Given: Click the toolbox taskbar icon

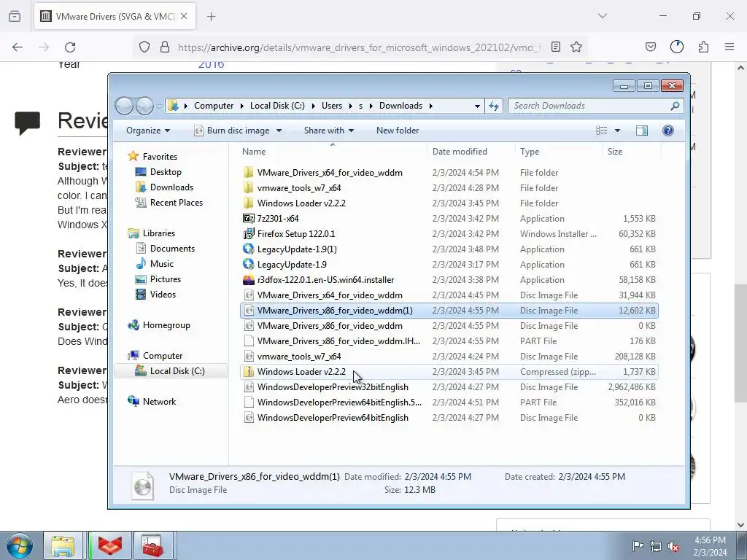Looking at the screenshot, I should tap(152, 545).
